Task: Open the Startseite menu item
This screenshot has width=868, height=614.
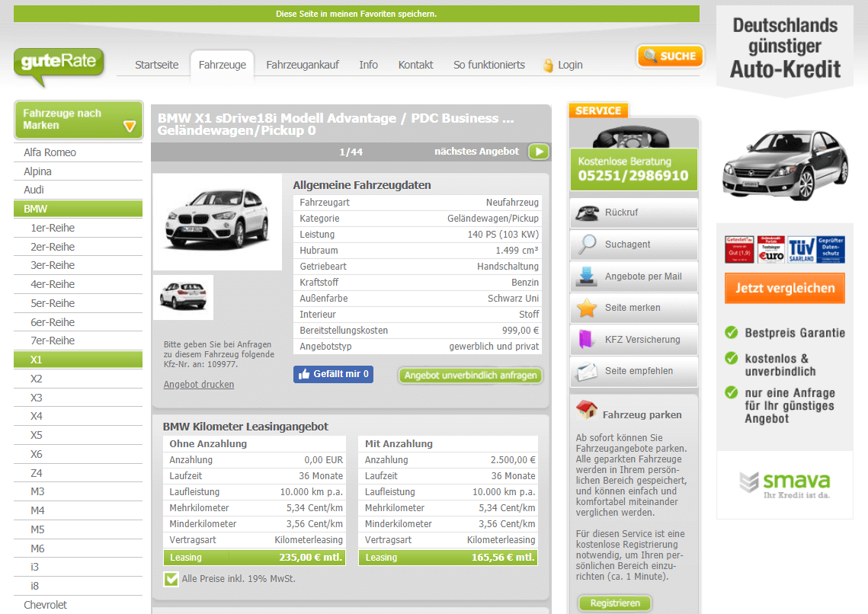Action: click(x=157, y=65)
